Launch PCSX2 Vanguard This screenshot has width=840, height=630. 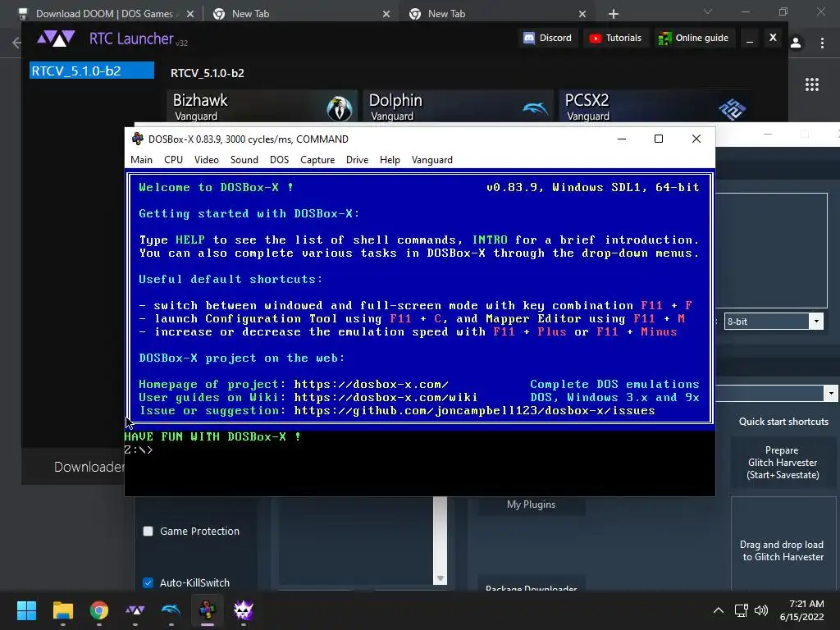point(654,107)
